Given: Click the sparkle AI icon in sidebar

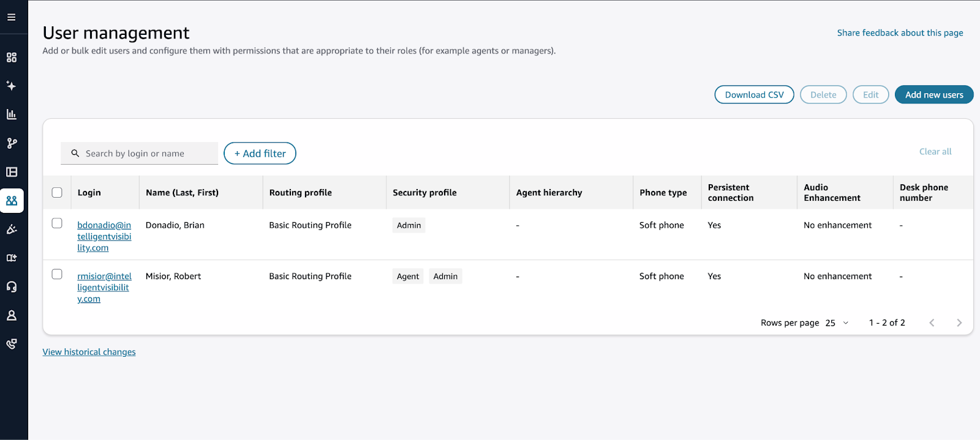Looking at the screenshot, I should coord(12,86).
